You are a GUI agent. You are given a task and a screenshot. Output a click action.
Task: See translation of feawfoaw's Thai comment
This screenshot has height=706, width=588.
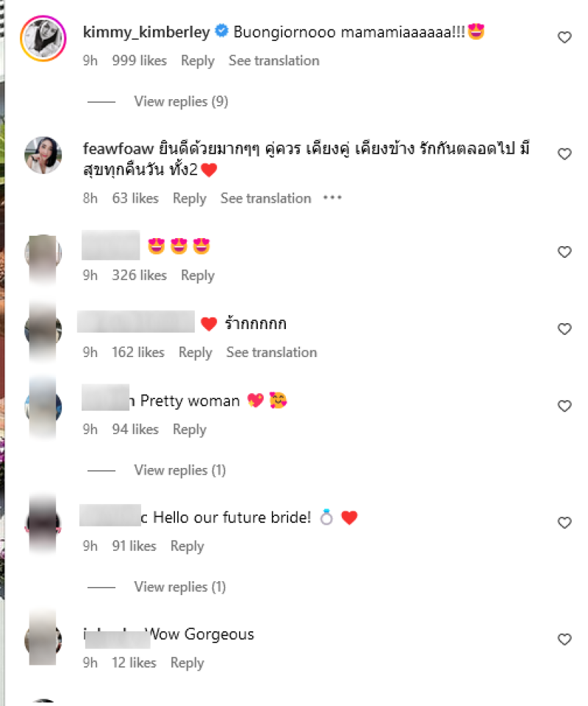tap(266, 198)
